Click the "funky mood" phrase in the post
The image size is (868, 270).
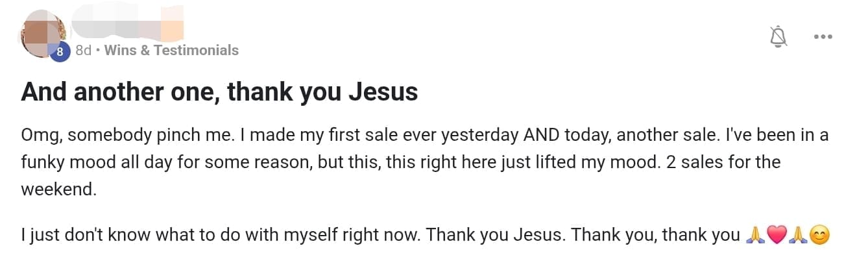tap(66, 162)
